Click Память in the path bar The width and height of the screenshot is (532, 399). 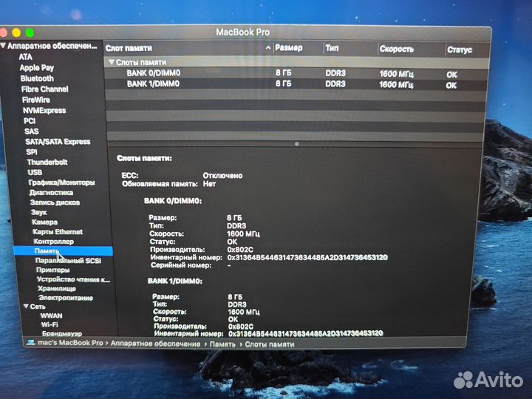tap(222, 344)
